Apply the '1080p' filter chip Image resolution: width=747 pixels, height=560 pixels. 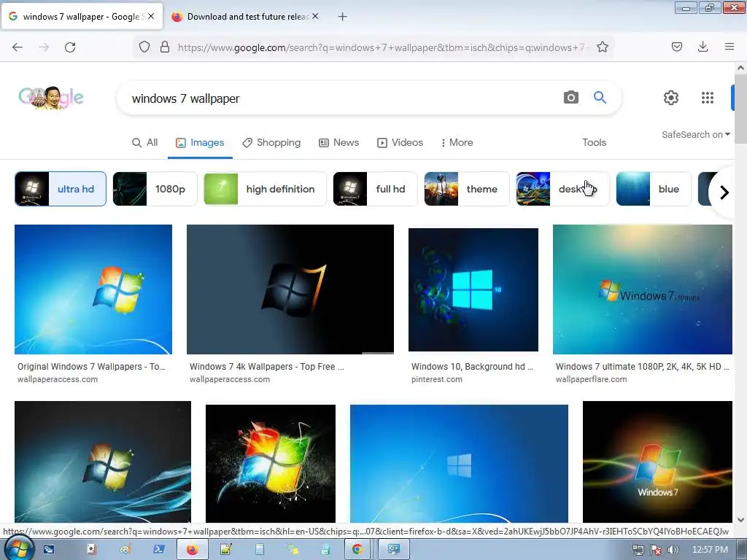coord(155,189)
